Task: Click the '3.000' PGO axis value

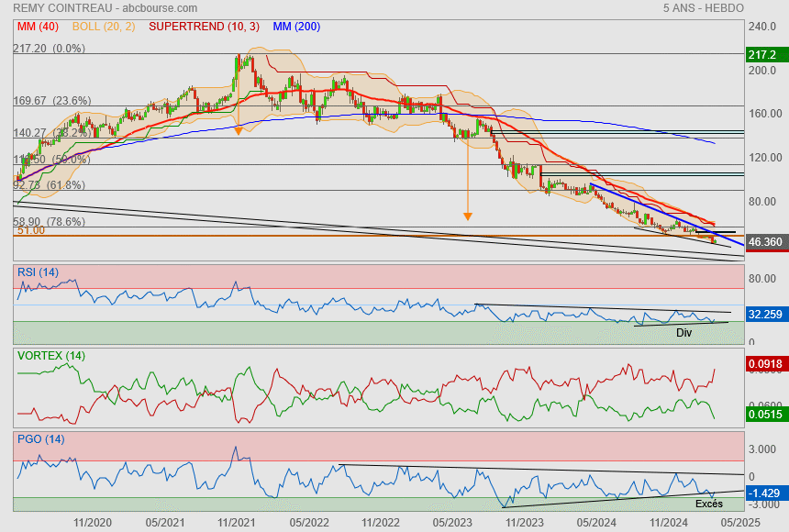Action: (x=762, y=449)
